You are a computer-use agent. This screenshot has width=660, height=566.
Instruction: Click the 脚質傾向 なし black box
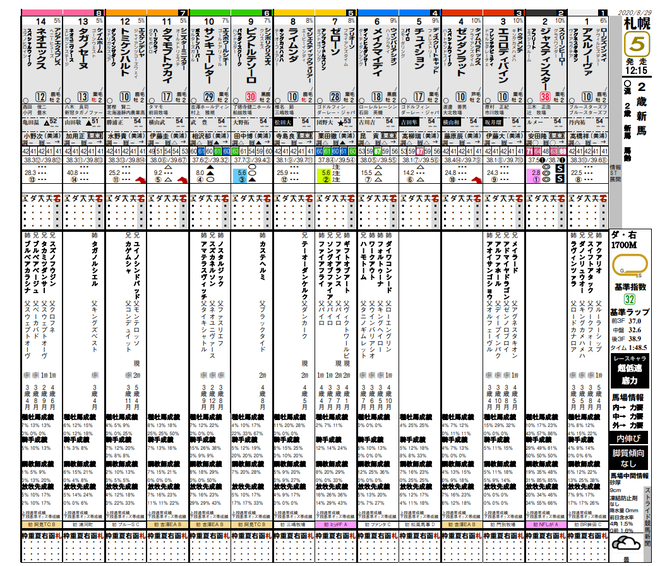(x=629, y=458)
